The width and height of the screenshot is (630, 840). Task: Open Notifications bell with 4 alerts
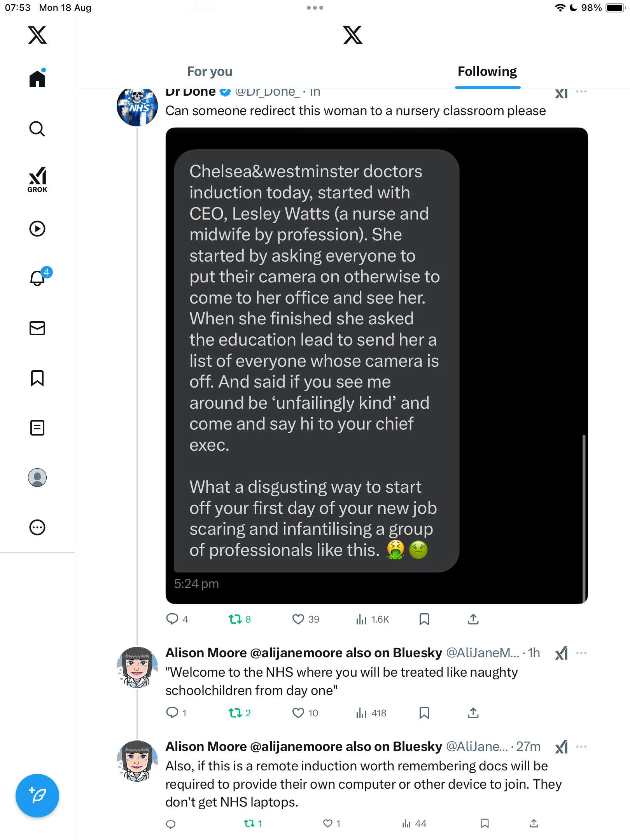(x=38, y=278)
